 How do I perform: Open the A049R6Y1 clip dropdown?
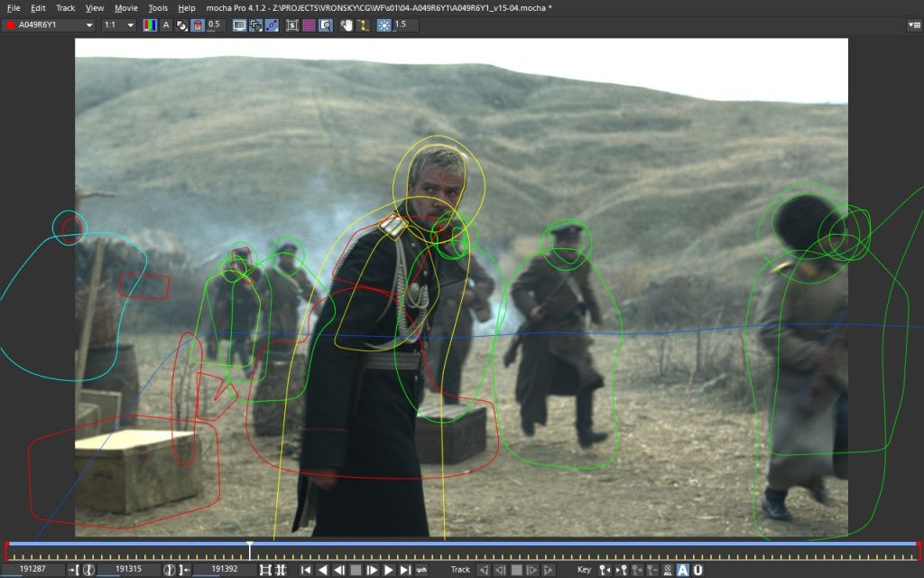point(49,25)
